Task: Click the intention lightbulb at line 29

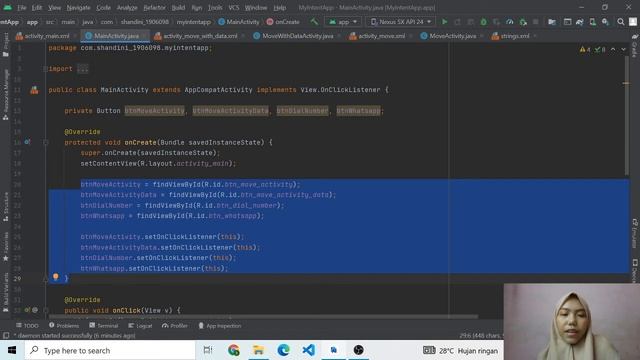Action: click(56, 277)
